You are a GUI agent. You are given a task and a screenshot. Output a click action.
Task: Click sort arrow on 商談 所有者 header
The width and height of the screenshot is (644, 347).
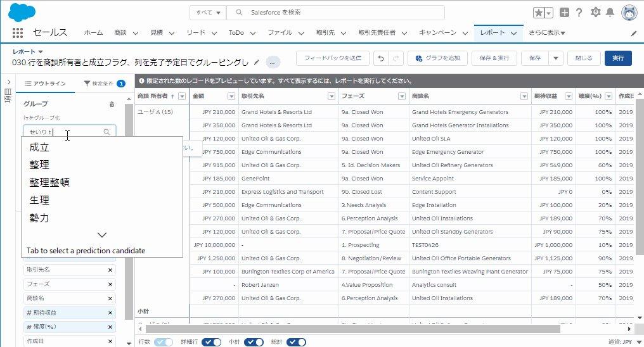[172, 96]
